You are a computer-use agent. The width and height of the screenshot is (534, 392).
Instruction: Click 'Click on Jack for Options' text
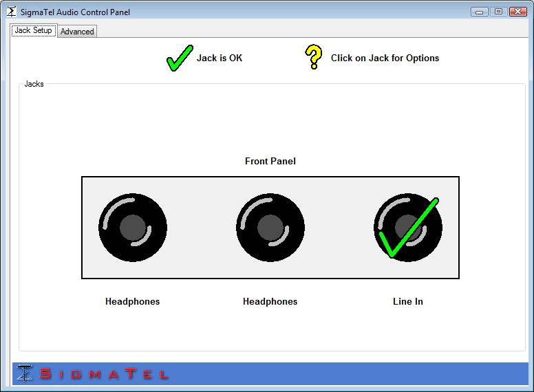point(385,58)
